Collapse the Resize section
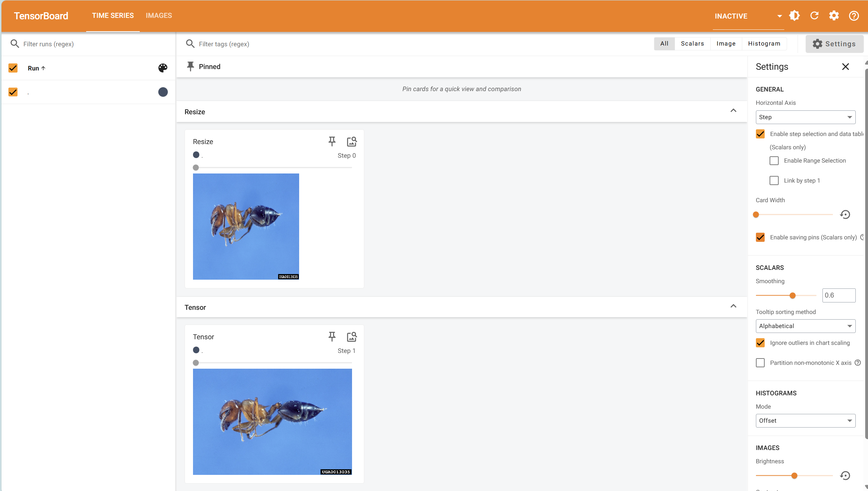This screenshot has width=868, height=491. pos(733,111)
